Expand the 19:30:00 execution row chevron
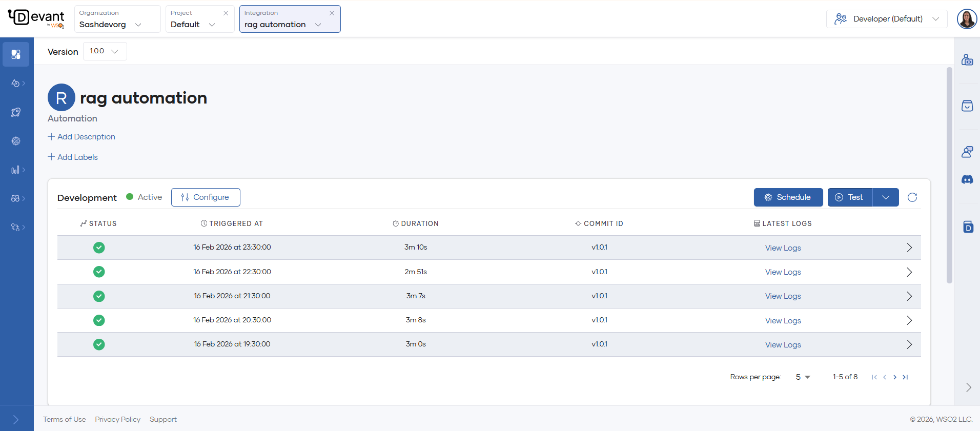Screen dimensions: 980x431 point(909,344)
